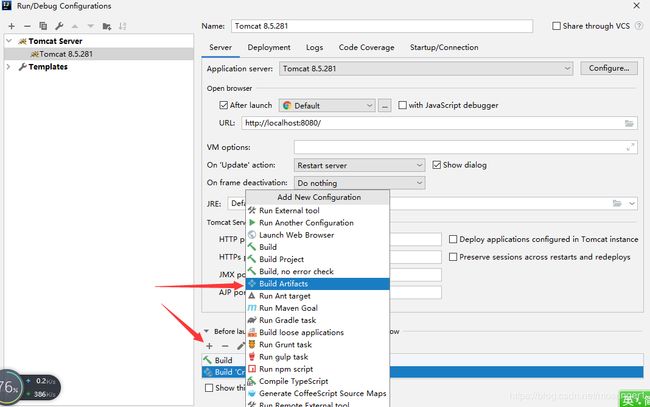Toggle After launch checkbox
This screenshot has height=407, width=650.
[224, 105]
